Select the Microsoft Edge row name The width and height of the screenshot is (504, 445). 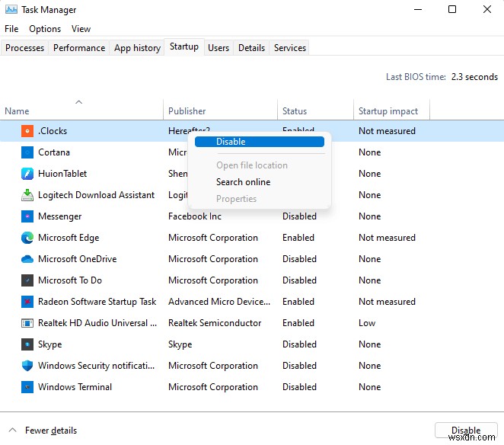[69, 238]
